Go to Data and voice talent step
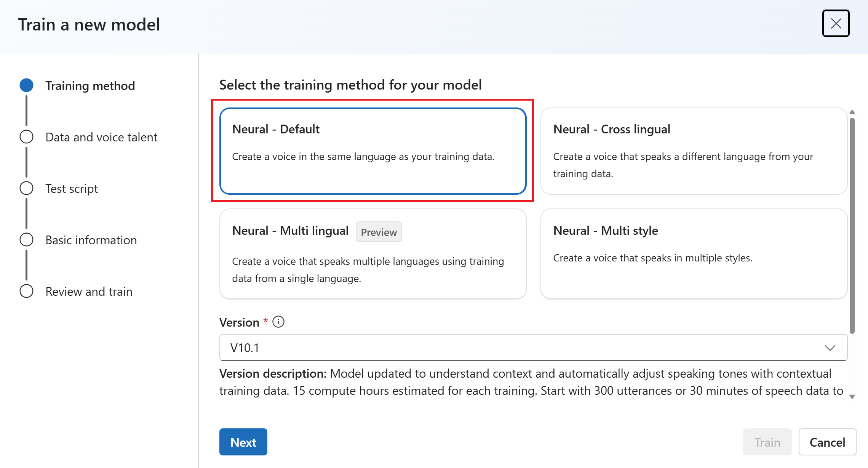 pyautogui.click(x=101, y=137)
